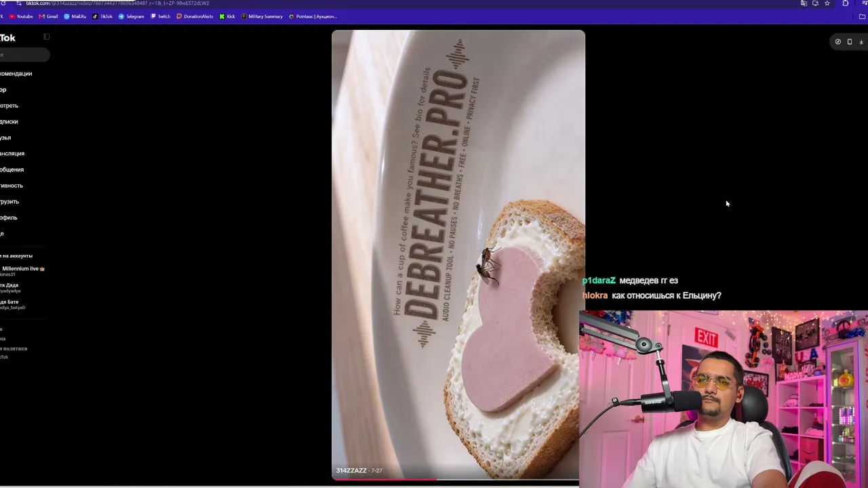Open the Друзья page in sidebar
This screenshot has width=868, height=488.
(x=6, y=138)
